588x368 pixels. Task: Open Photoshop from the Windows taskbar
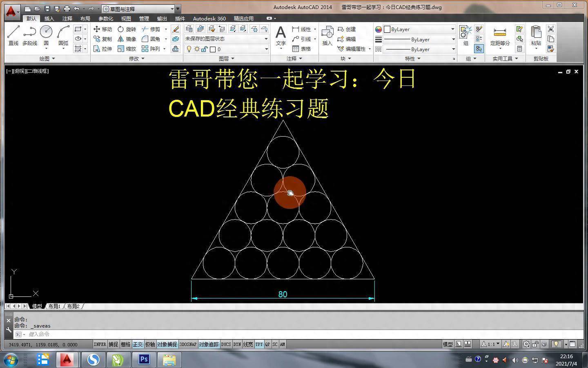point(144,359)
